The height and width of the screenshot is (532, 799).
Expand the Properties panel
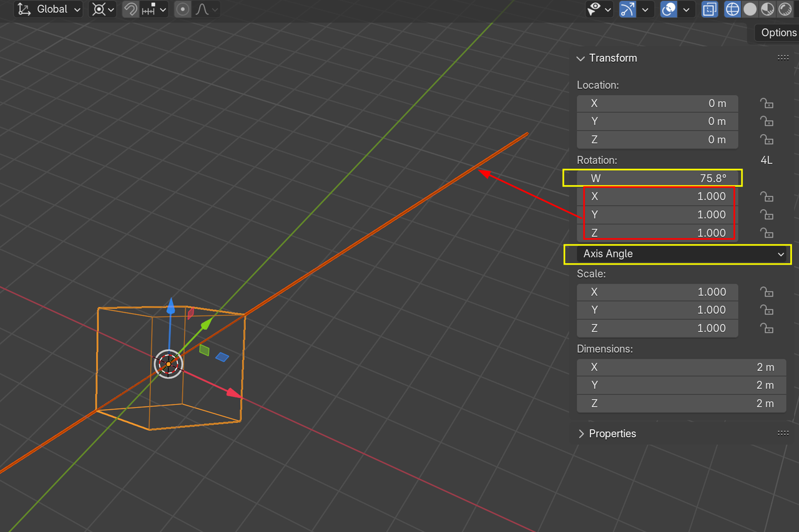[x=581, y=433]
